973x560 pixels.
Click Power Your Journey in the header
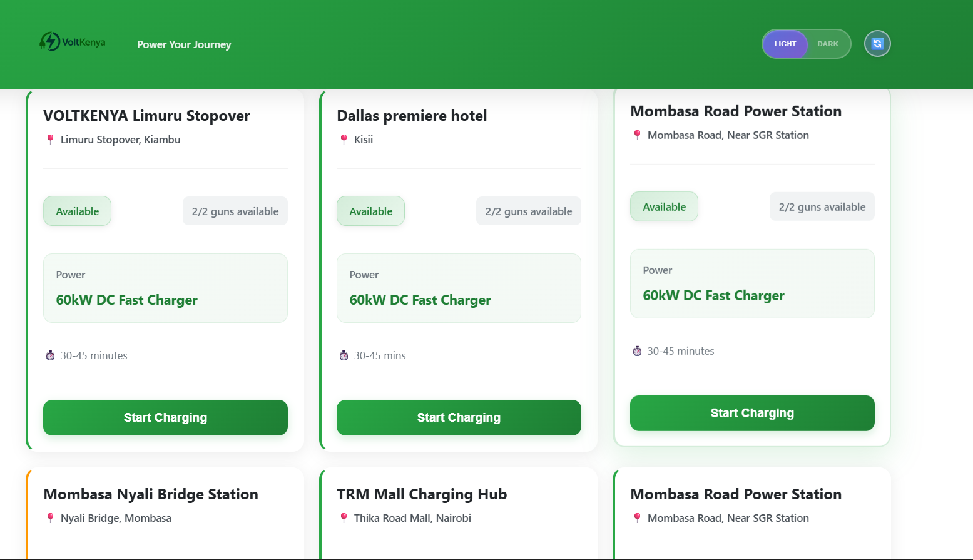tap(184, 44)
